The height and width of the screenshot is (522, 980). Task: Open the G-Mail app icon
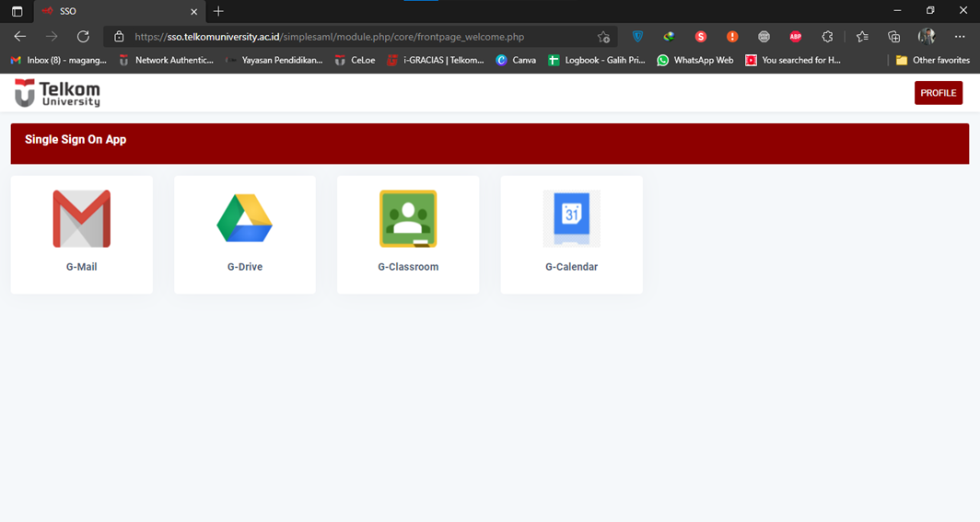point(82,218)
